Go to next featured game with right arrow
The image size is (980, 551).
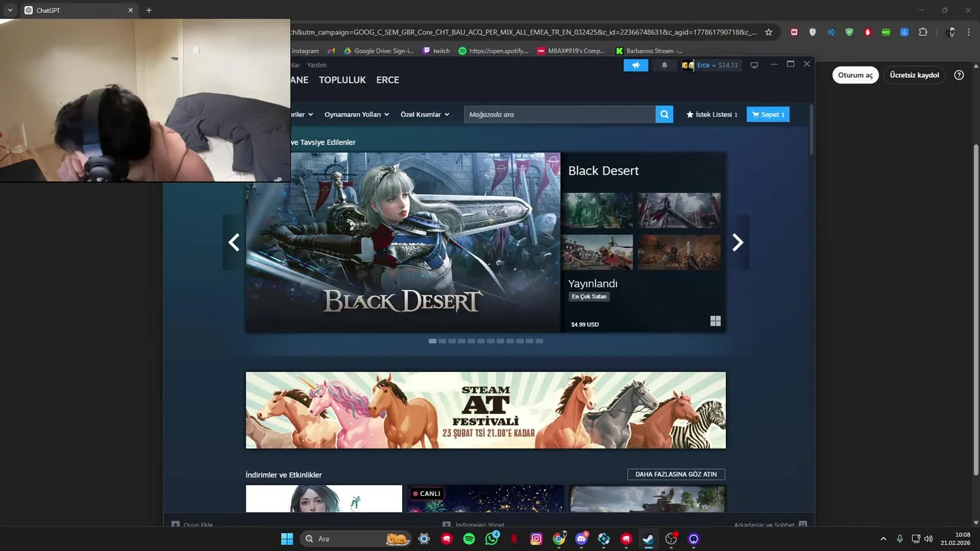point(737,243)
